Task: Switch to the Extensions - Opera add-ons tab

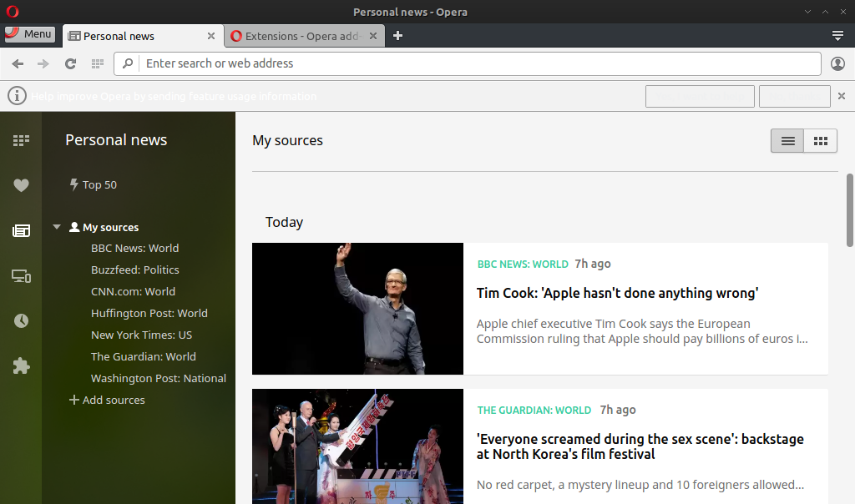Action: point(304,36)
